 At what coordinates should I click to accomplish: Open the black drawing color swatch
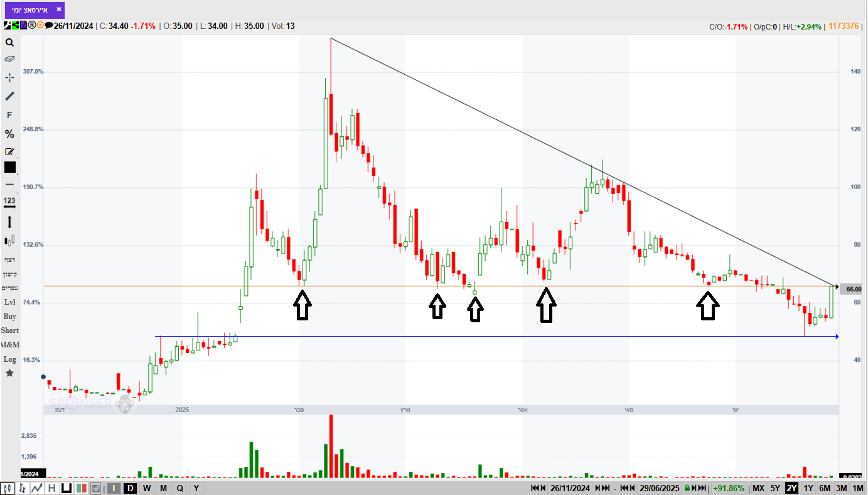(9, 167)
